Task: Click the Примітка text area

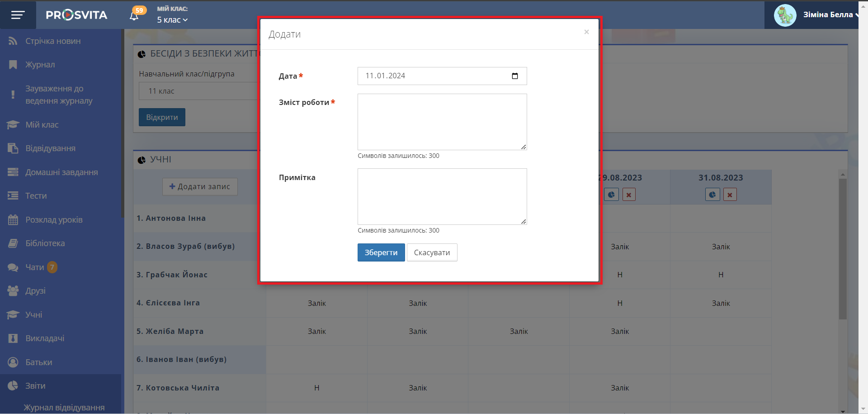Action: 442,196
